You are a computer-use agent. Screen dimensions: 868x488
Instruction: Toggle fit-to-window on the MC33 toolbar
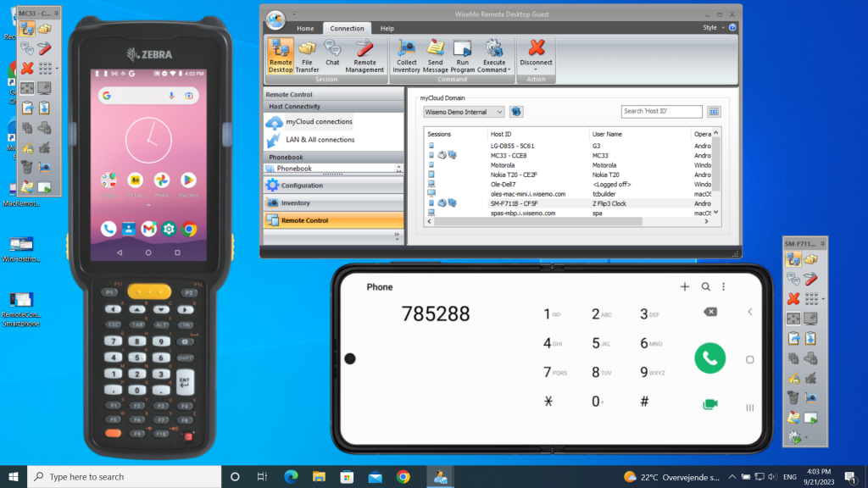click(x=28, y=88)
